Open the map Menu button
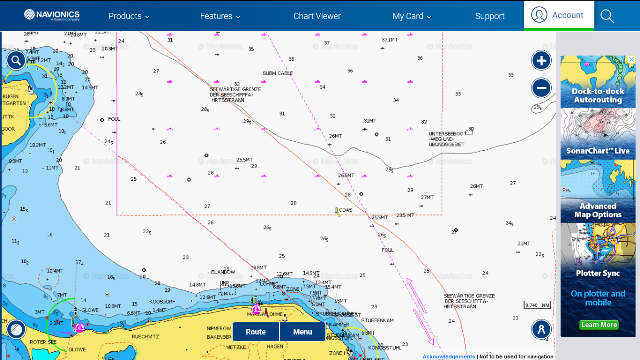Screen dimensions: 640x360 coord(302,331)
